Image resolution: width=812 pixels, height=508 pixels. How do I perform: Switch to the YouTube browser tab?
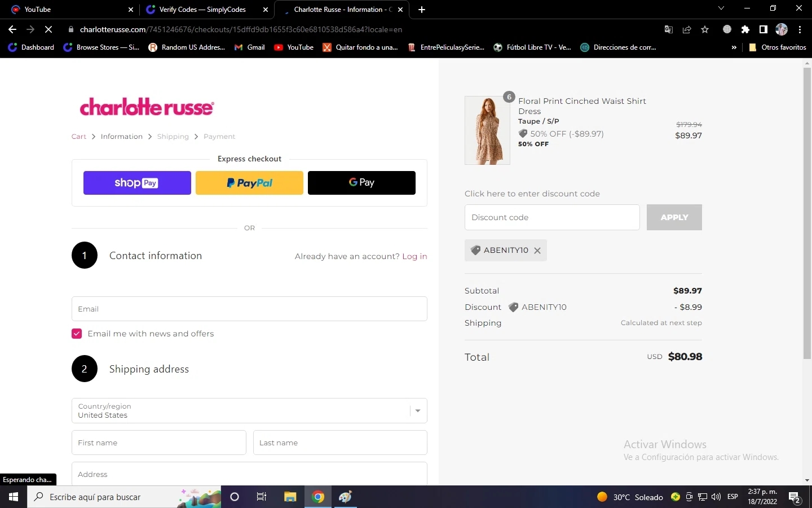tap(68, 10)
